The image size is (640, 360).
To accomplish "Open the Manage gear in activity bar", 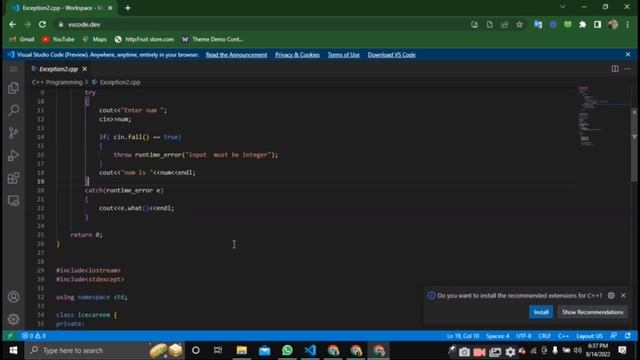I will (x=13, y=319).
